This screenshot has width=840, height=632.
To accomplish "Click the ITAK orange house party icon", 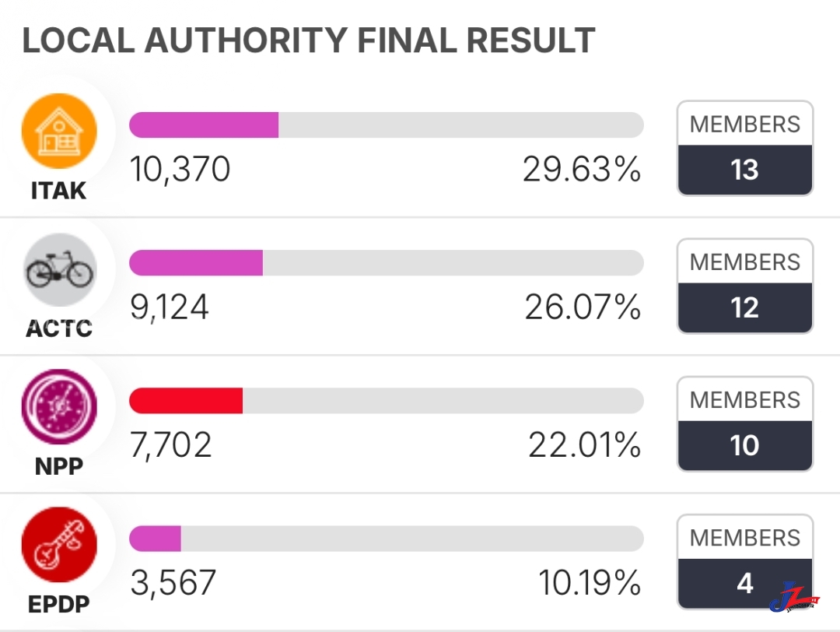I will [59, 132].
